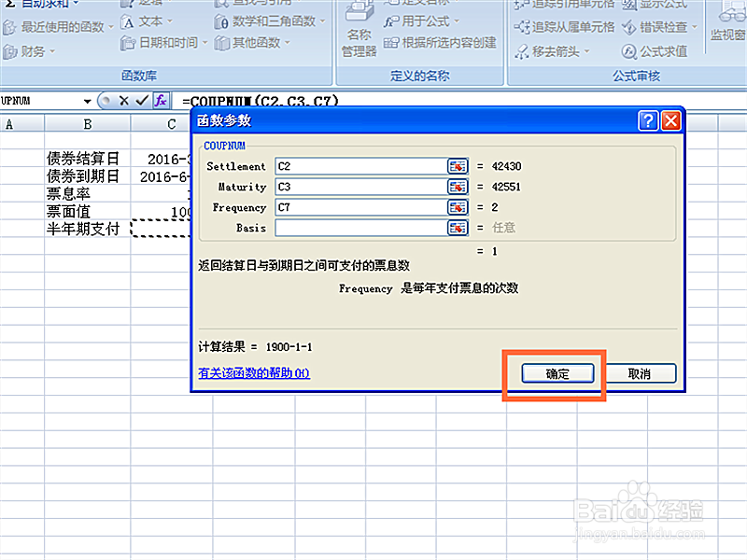Click cell 票息率
Image resolution: width=747 pixels, height=560 pixels.
pos(88,194)
